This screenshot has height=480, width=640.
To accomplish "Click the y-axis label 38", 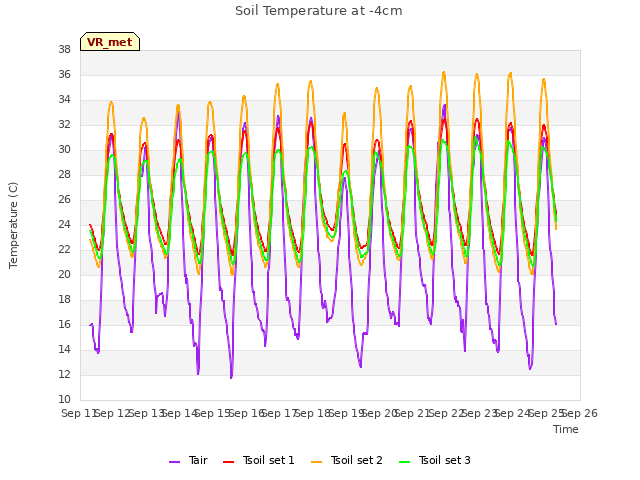I will click(x=64, y=50).
